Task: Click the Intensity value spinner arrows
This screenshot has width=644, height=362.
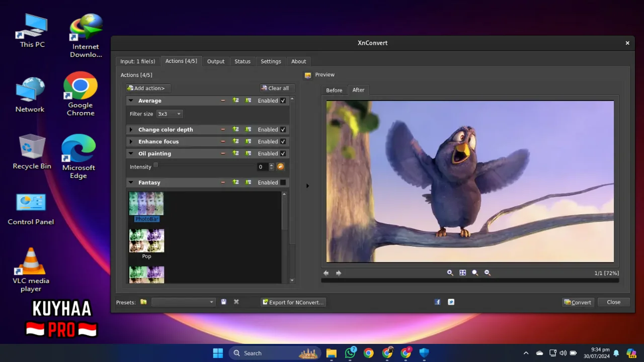Action: point(272,166)
